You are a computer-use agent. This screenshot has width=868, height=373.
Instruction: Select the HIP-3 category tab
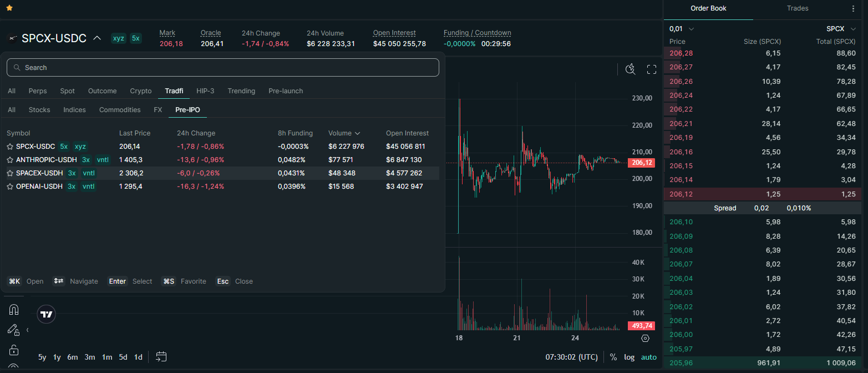[205, 91]
